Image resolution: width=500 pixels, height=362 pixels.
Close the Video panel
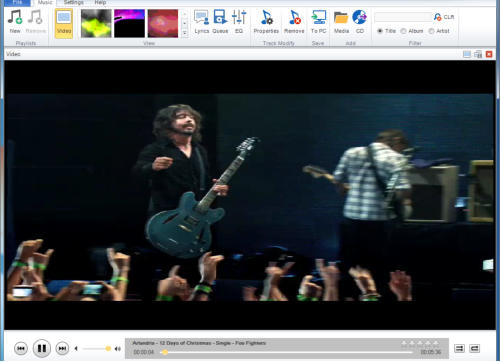point(489,54)
